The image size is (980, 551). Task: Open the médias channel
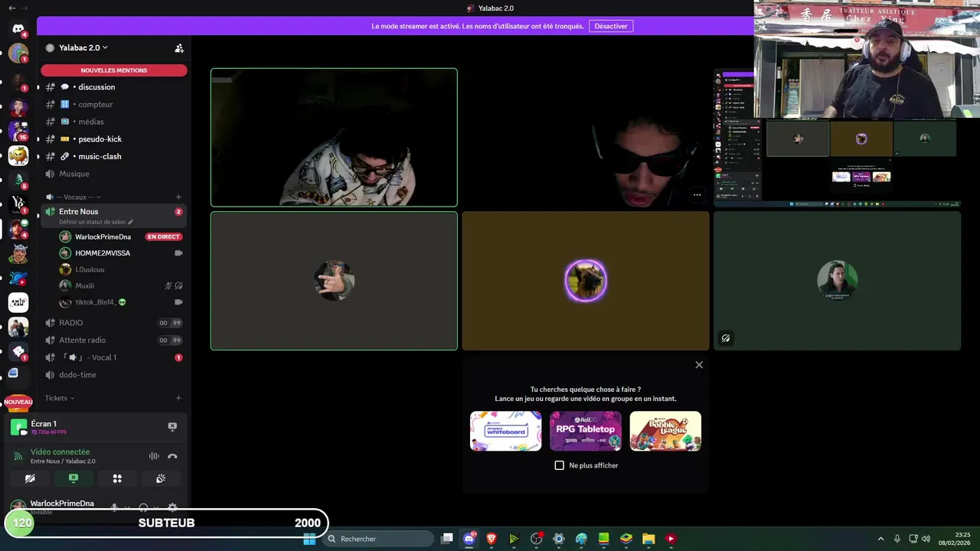click(114, 122)
